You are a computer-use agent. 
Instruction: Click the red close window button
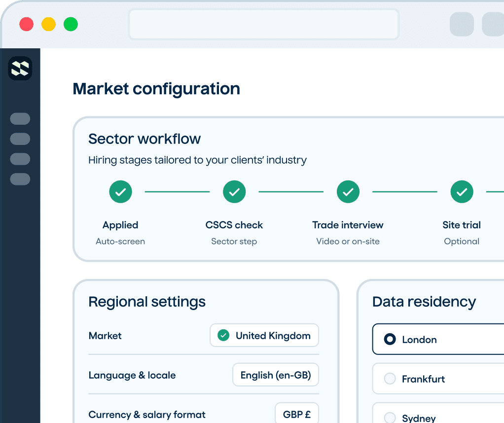click(x=26, y=24)
